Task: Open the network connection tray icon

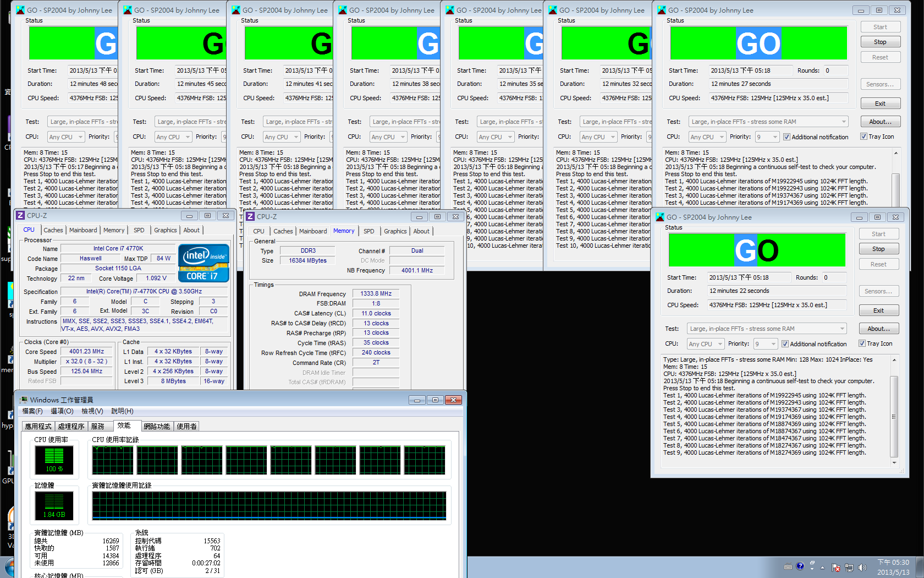Action: point(849,568)
